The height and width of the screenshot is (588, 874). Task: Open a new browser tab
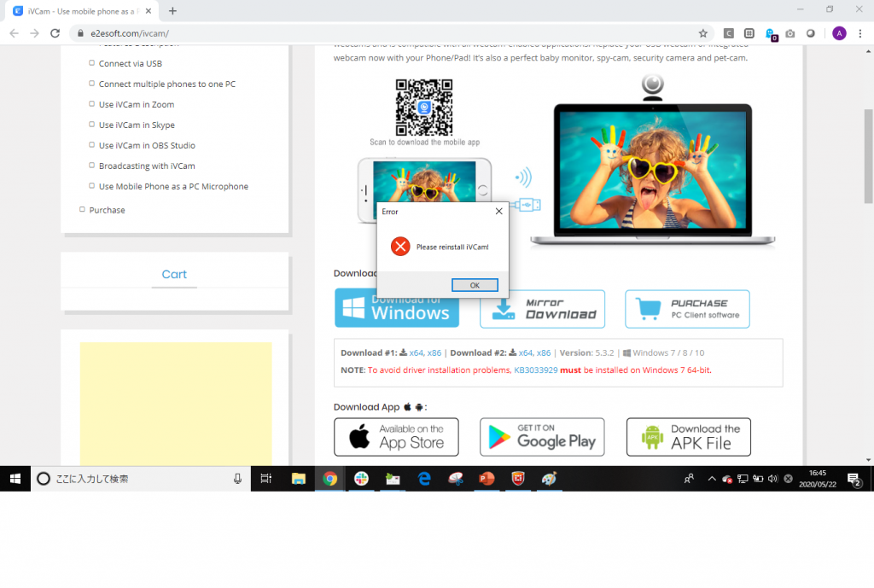(x=172, y=10)
